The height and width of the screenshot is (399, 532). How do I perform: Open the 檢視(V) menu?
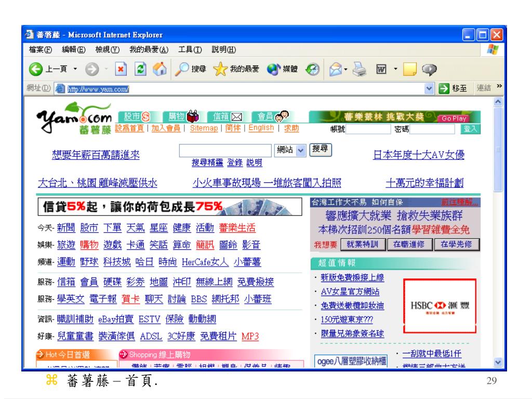tap(108, 49)
